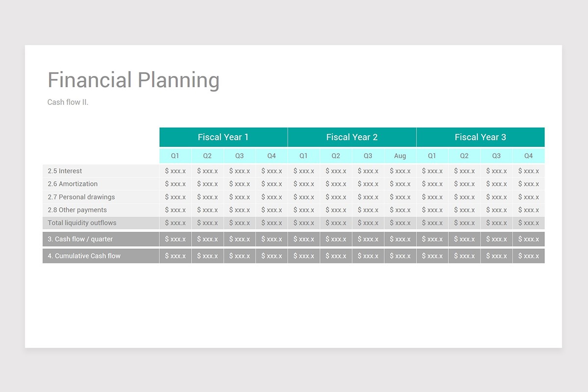Click Q4 header under Fiscal Year 3
Viewport: 588px width, 392px height.
[528, 156]
